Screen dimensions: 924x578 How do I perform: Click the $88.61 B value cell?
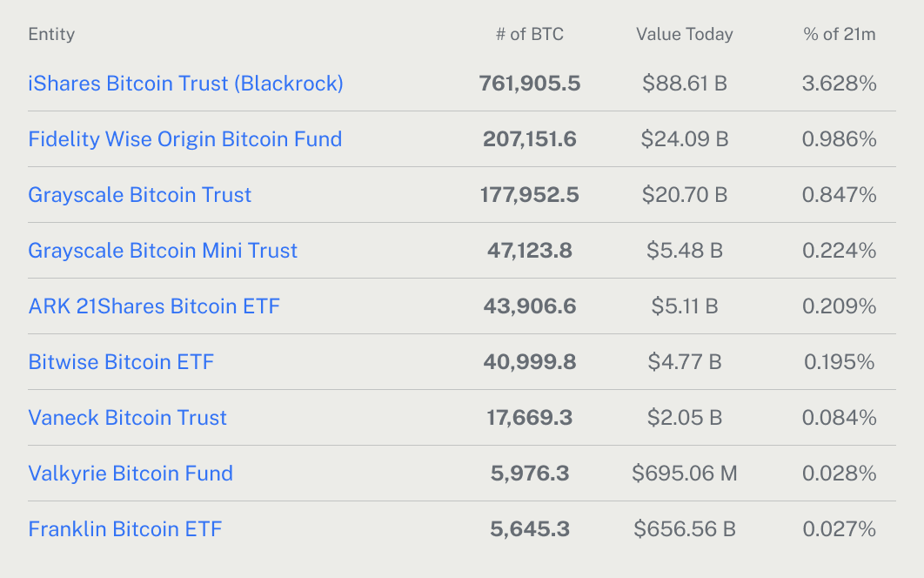(684, 84)
